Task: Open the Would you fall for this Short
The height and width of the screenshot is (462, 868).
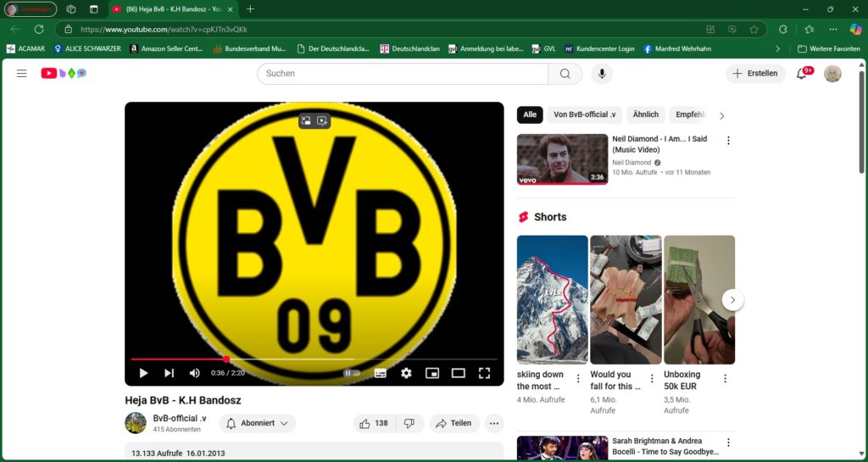Action: pyautogui.click(x=626, y=299)
